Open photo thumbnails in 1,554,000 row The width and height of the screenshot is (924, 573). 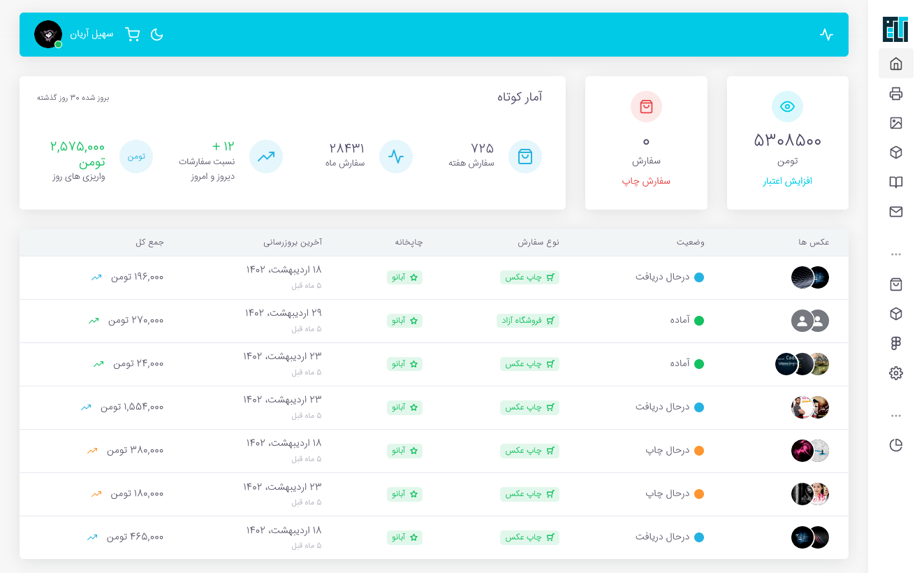pos(810,407)
